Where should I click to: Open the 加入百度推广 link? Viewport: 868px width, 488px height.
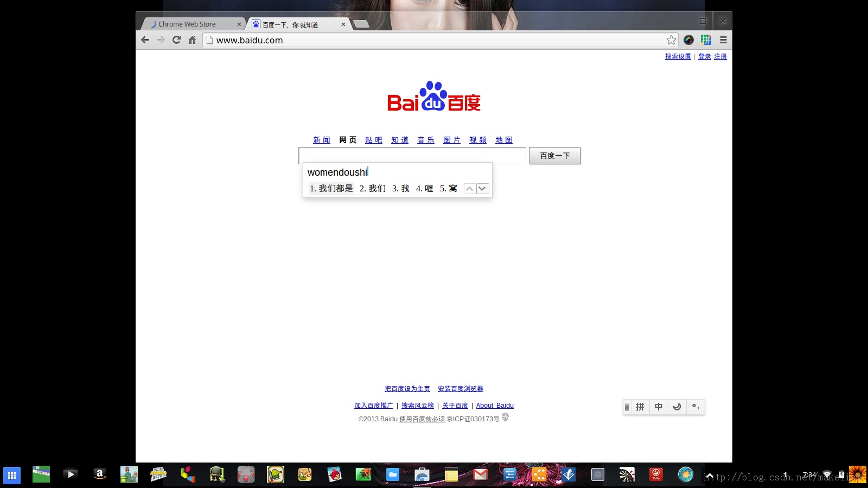click(374, 406)
